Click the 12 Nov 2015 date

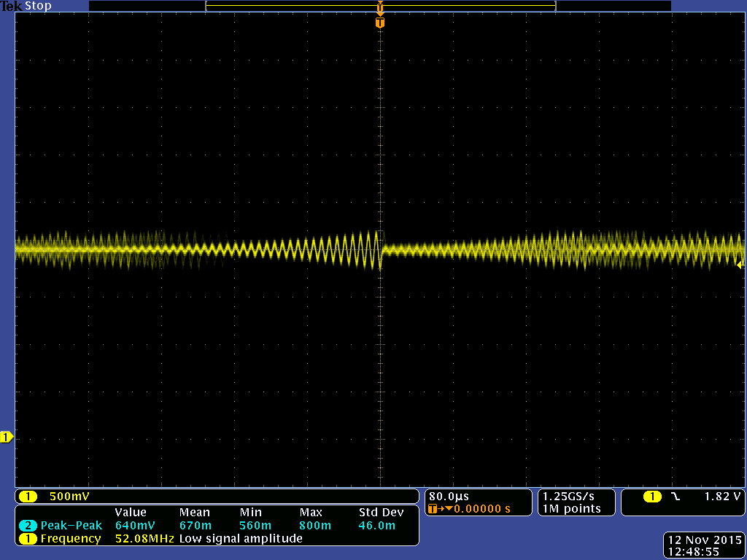705,540
